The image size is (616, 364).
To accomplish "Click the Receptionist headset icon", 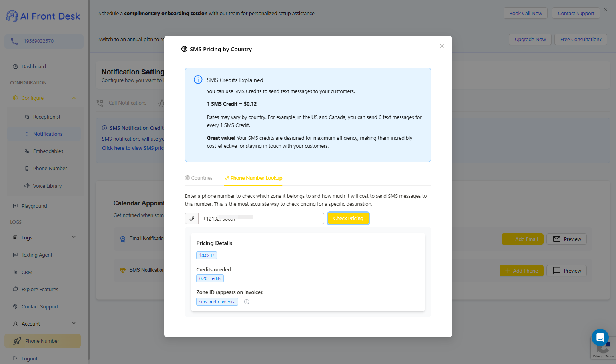I will click(x=27, y=117).
